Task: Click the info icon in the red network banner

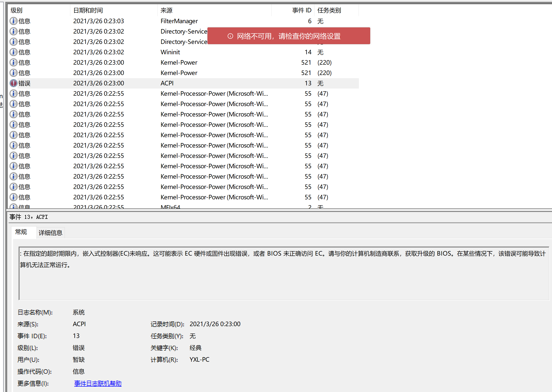Action: (230, 36)
